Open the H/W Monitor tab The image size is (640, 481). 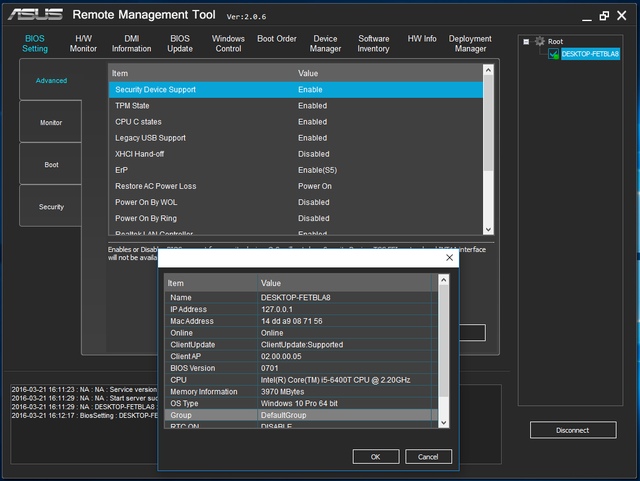[83, 43]
